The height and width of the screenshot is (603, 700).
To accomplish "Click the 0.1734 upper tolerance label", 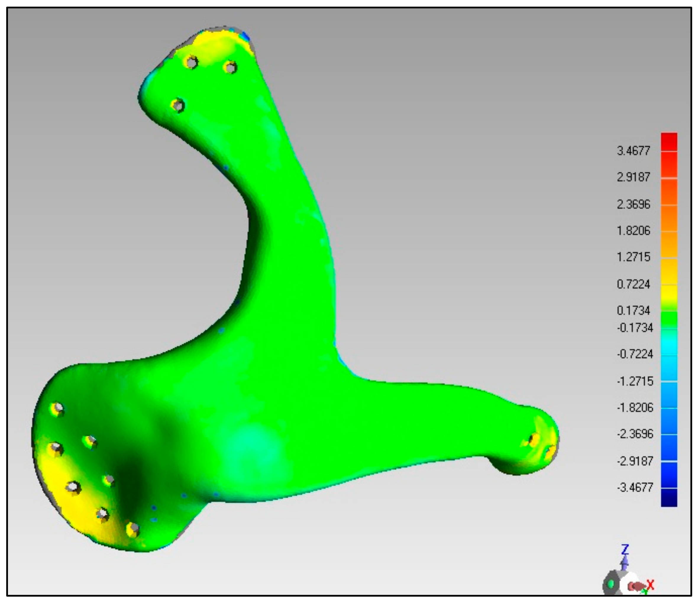I will point(633,311).
